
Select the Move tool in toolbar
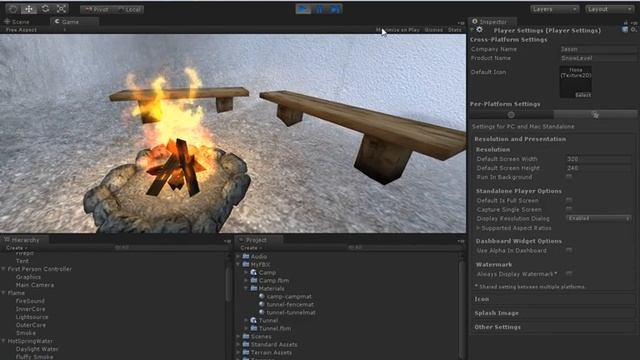click(29, 9)
